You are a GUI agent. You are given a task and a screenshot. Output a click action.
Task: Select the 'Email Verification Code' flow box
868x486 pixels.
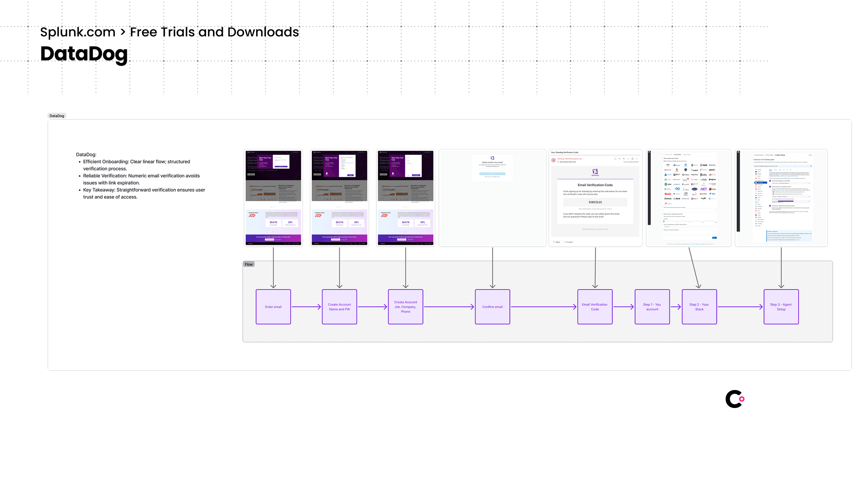[x=595, y=307]
